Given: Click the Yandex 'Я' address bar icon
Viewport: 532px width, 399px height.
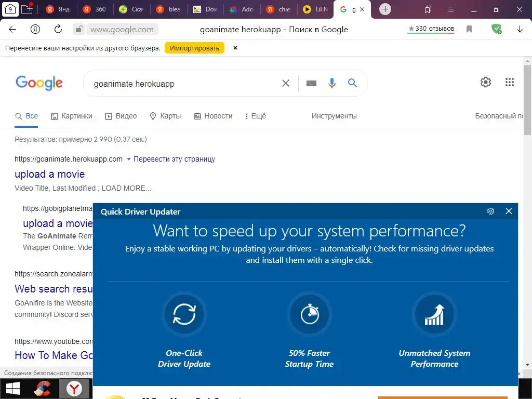Looking at the screenshot, I should [x=35, y=30].
